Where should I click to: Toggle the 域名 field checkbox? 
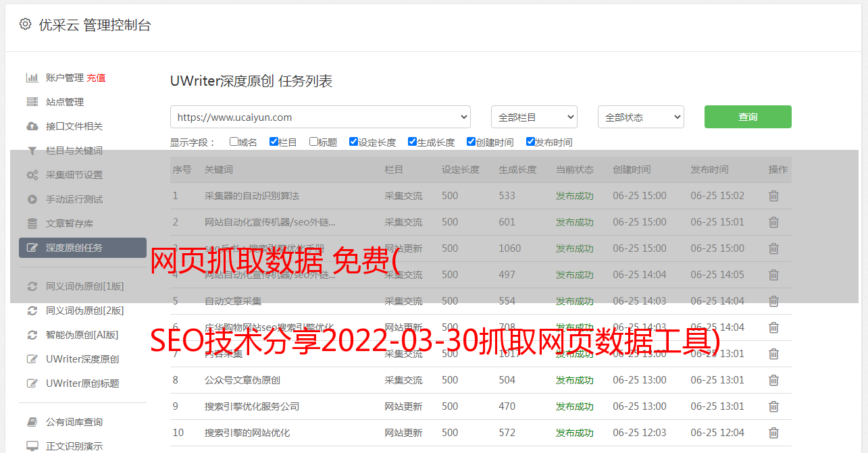(234, 142)
